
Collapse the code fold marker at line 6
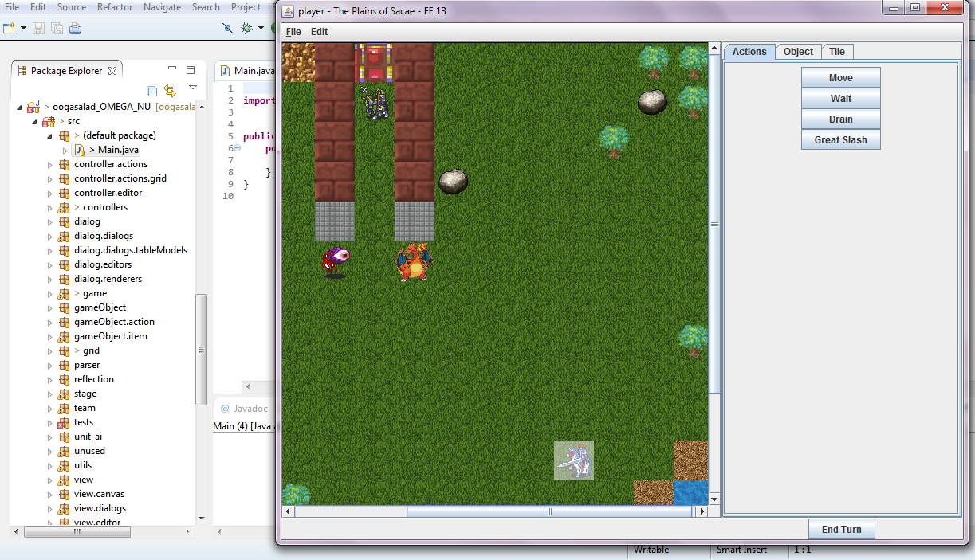coord(238,148)
